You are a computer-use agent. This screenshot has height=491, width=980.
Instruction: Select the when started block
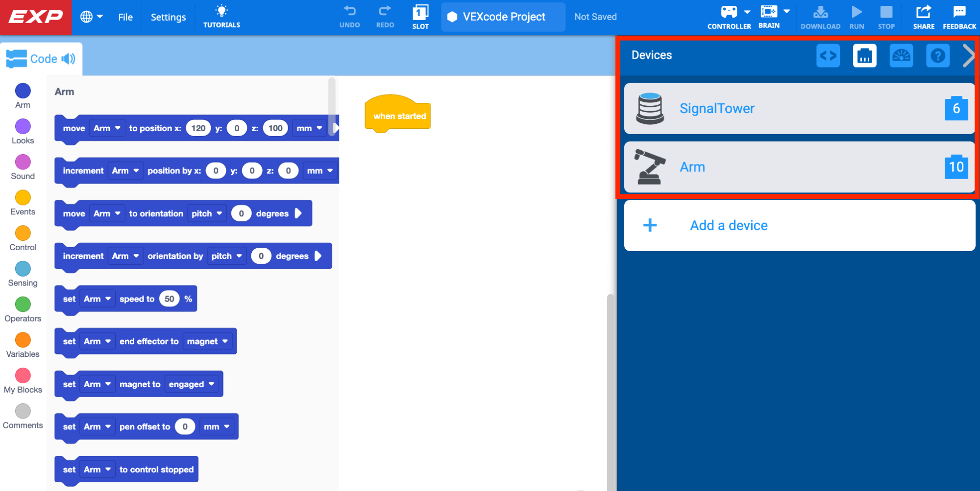click(398, 114)
